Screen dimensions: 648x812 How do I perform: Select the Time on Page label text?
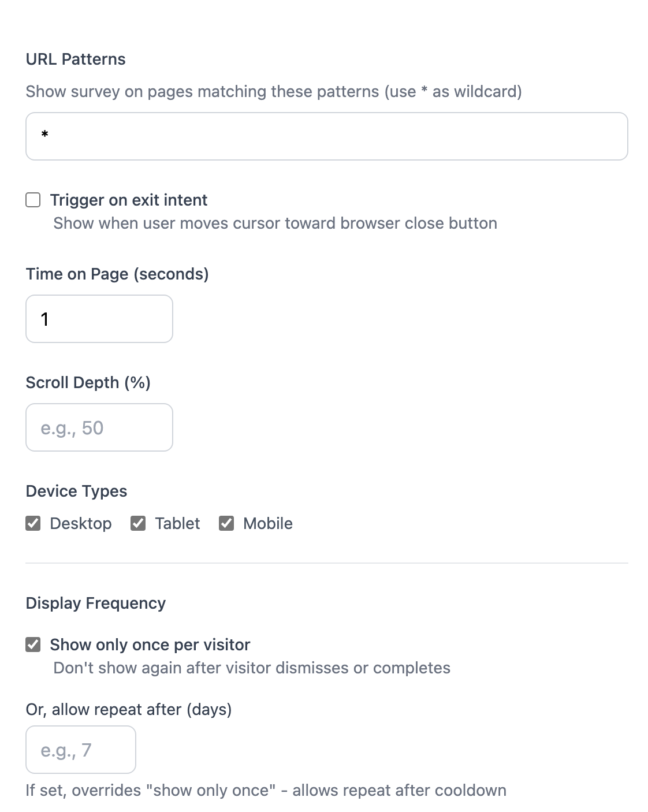(117, 274)
